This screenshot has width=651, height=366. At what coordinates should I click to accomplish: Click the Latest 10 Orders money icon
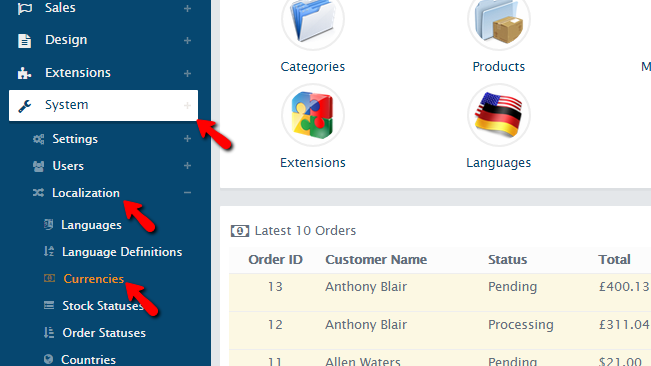(x=240, y=231)
